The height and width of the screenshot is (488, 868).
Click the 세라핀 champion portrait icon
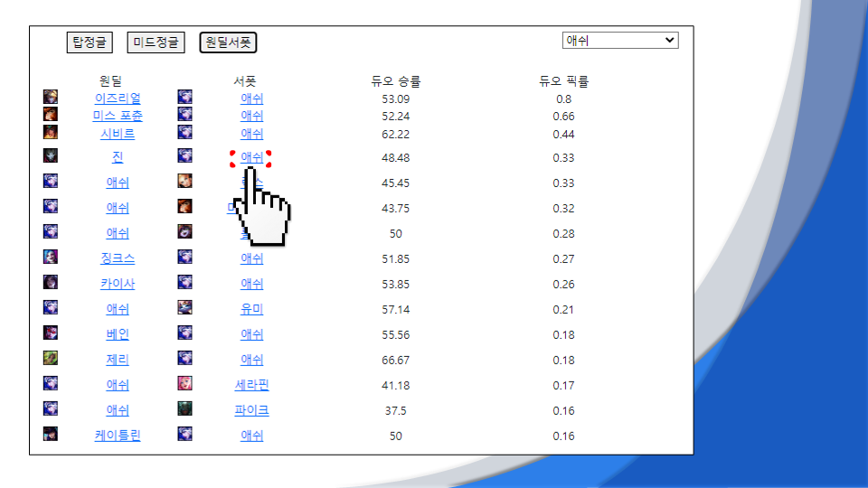pyautogui.click(x=184, y=383)
